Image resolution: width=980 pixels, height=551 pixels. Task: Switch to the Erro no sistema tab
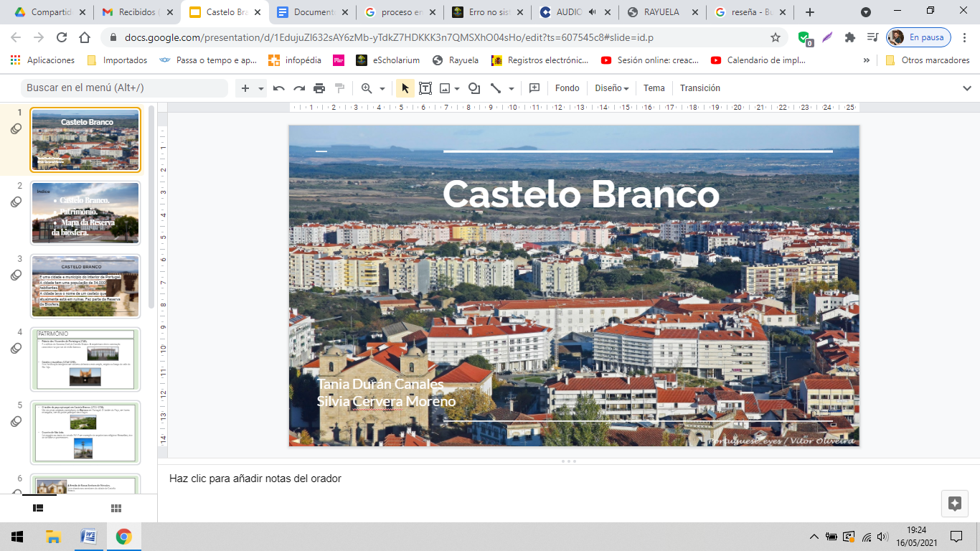[487, 12]
